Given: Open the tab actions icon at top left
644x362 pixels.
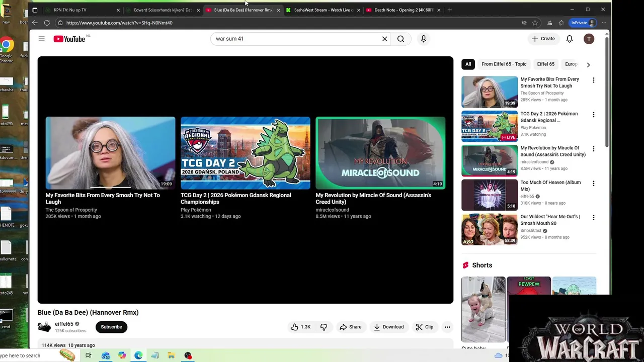Looking at the screenshot, I should [x=35, y=10].
